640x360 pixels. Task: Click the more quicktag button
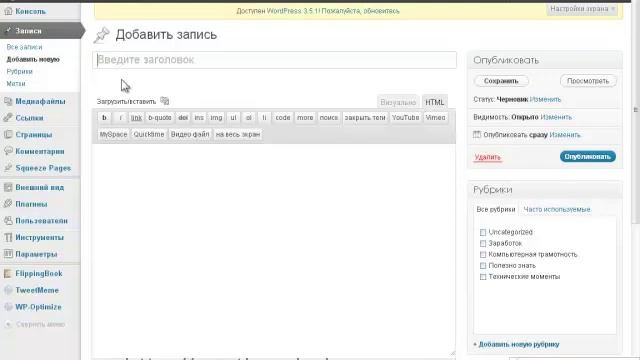tap(305, 118)
